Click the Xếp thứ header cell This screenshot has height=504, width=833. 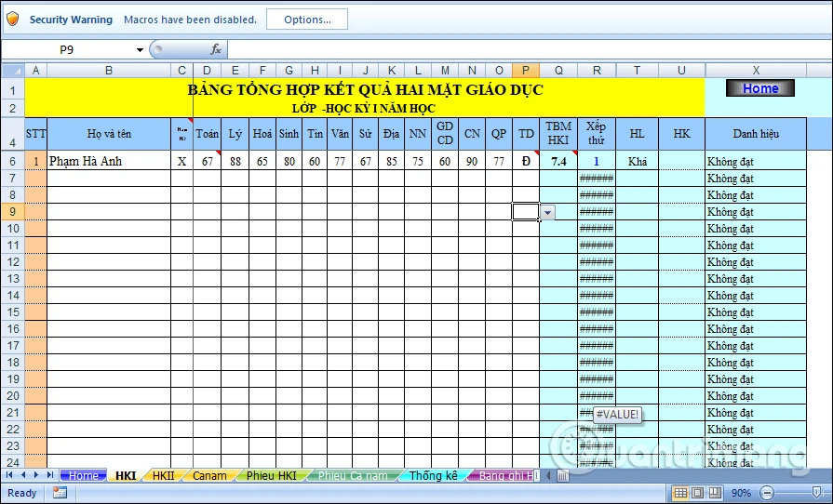pyautogui.click(x=596, y=134)
